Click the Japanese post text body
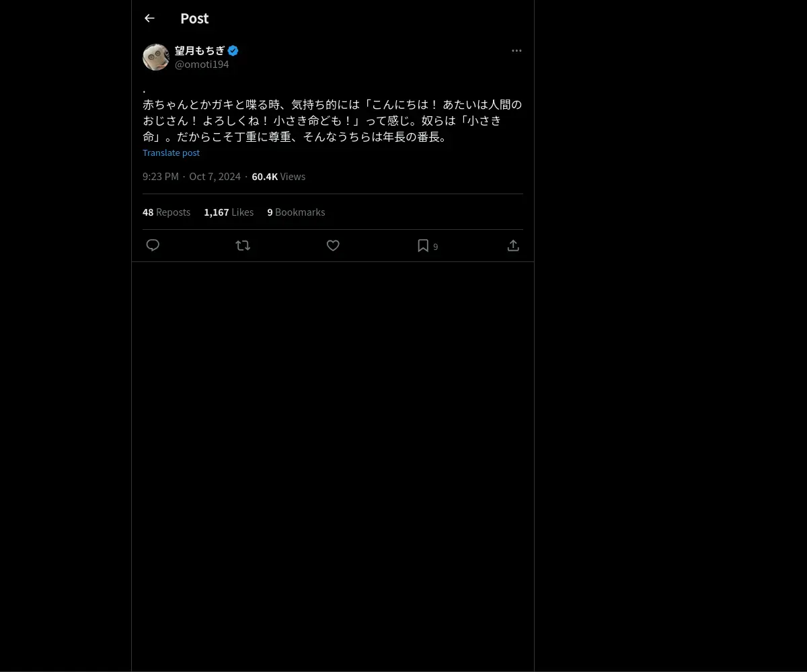This screenshot has width=807, height=672. (x=332, y=120)
